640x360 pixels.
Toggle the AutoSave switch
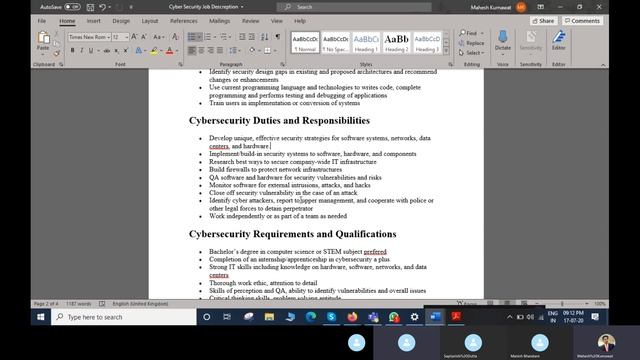pyautogui.click(x=72, y=7)
